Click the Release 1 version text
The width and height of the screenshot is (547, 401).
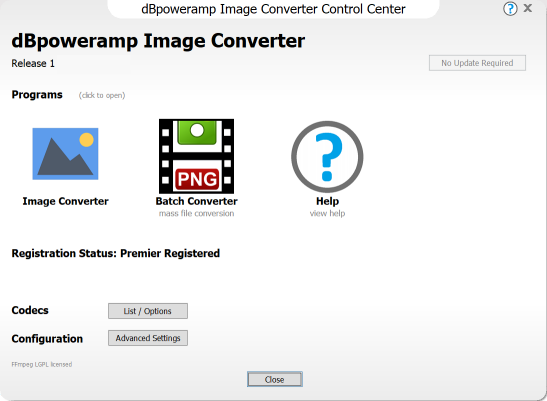pyautogui.click(x=33, y=64)
